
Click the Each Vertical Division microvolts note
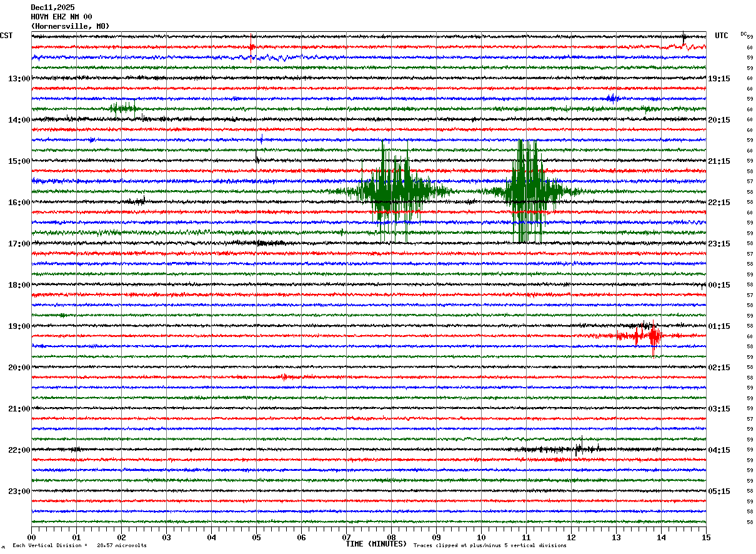tap(79, 545)
